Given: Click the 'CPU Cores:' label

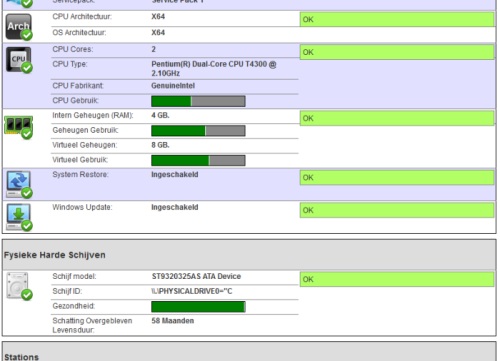Looking at the screenshot, I should coord(73,49).
